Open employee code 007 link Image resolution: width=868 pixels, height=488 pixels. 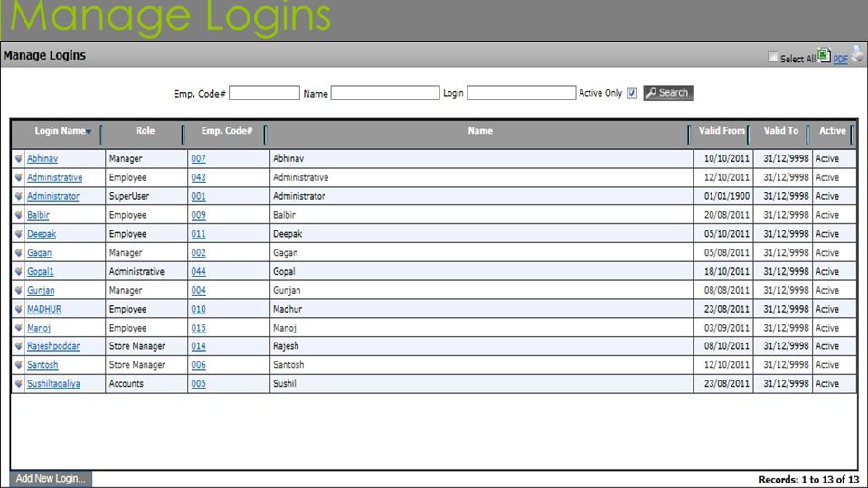(x=199, y=159)
